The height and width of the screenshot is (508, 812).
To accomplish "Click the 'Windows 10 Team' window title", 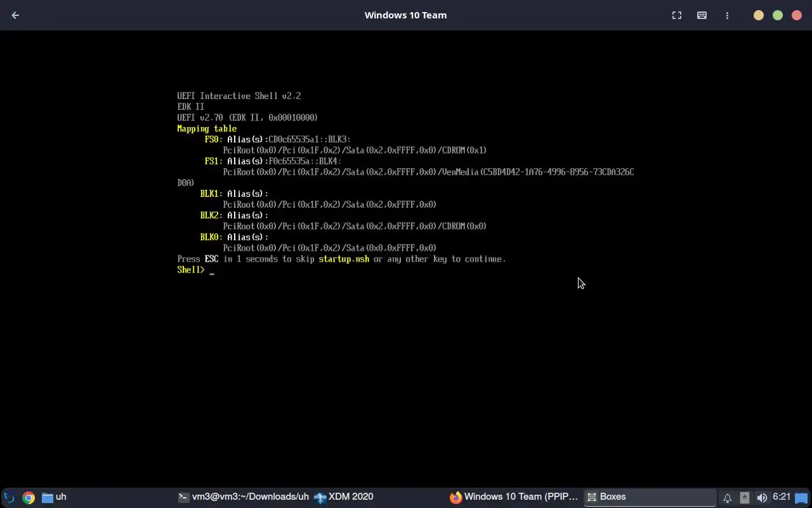I will 405,15.
